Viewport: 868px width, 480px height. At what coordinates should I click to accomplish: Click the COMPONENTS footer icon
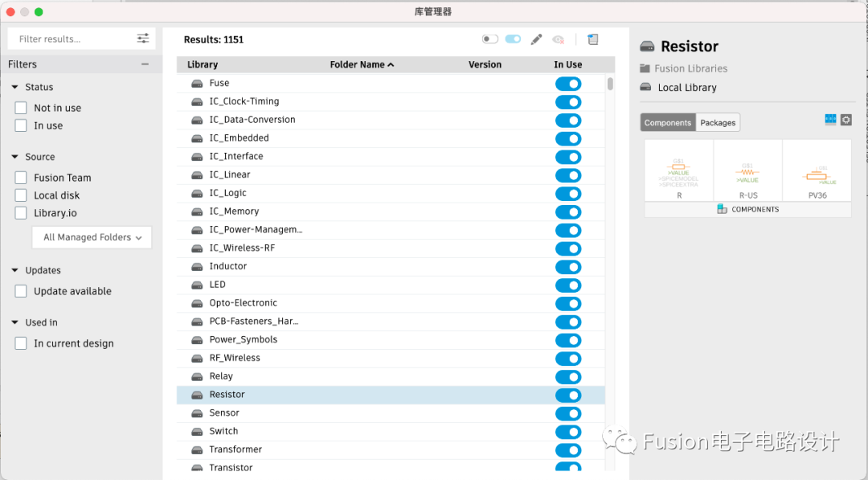[x=722, y=209]
